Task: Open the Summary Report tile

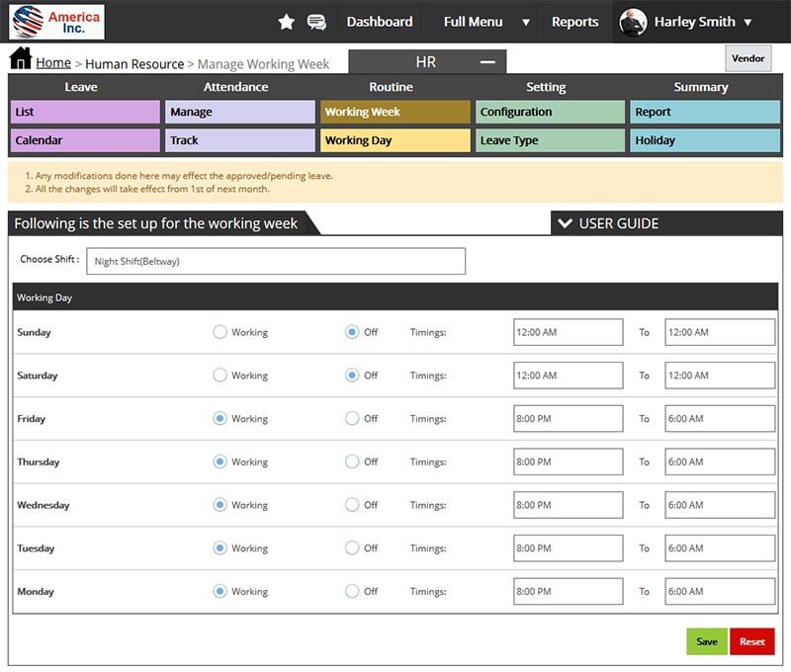Action: [x=705, y=112]
